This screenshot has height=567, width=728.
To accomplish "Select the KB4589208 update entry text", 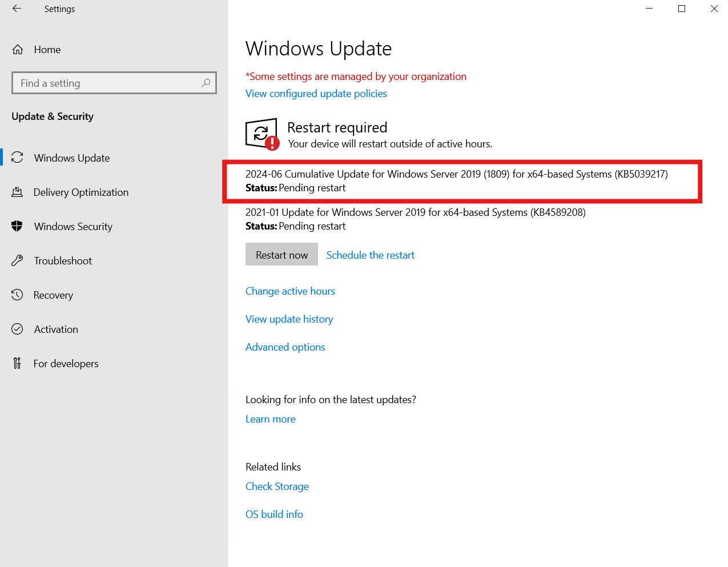I will (416, 212).
